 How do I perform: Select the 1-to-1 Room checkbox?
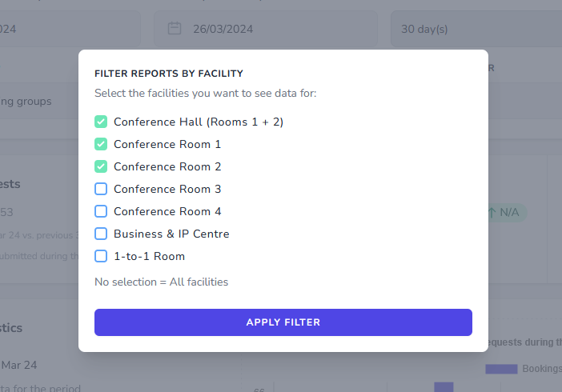[101, 256]
